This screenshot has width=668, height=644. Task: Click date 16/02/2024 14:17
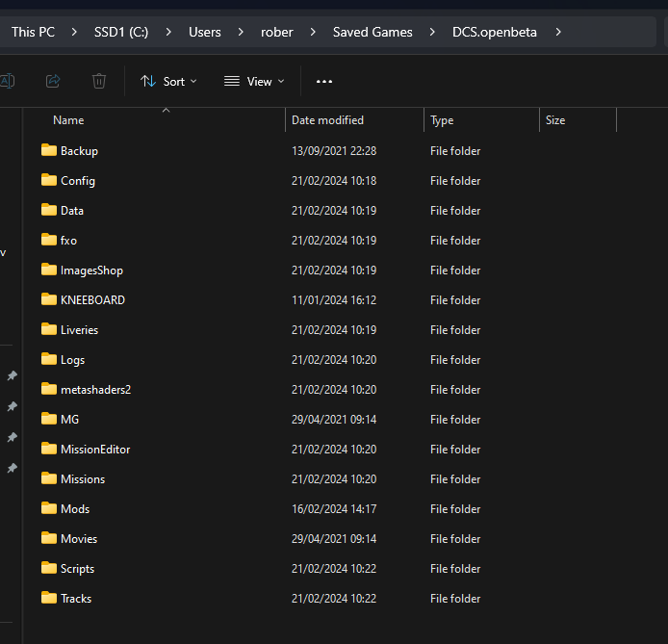[334, 508]
